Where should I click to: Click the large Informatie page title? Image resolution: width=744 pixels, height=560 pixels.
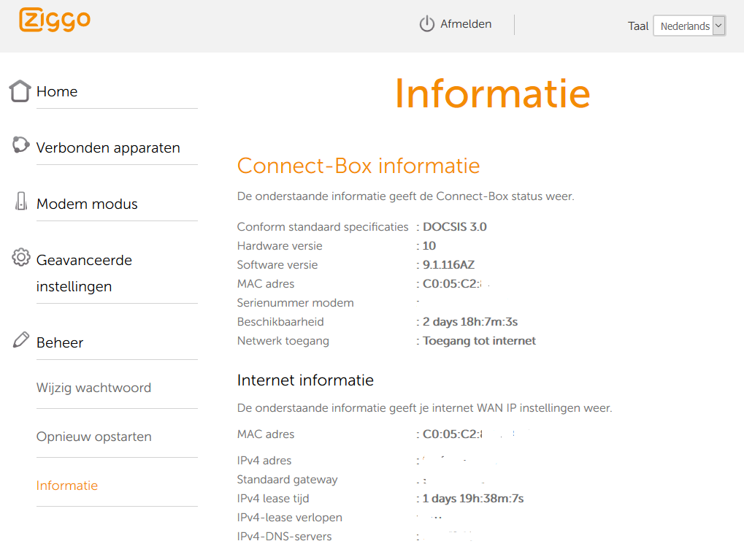click(492, 93)
